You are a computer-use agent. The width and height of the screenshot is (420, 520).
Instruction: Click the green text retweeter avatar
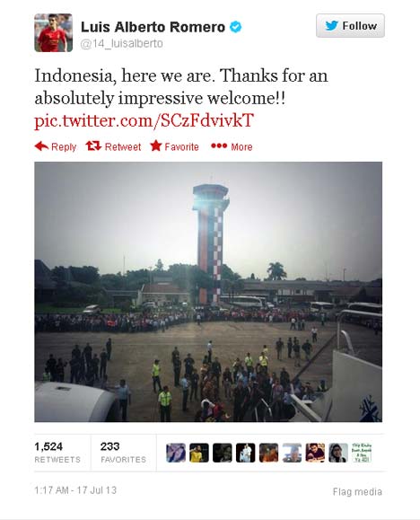(x=362, y=453)
